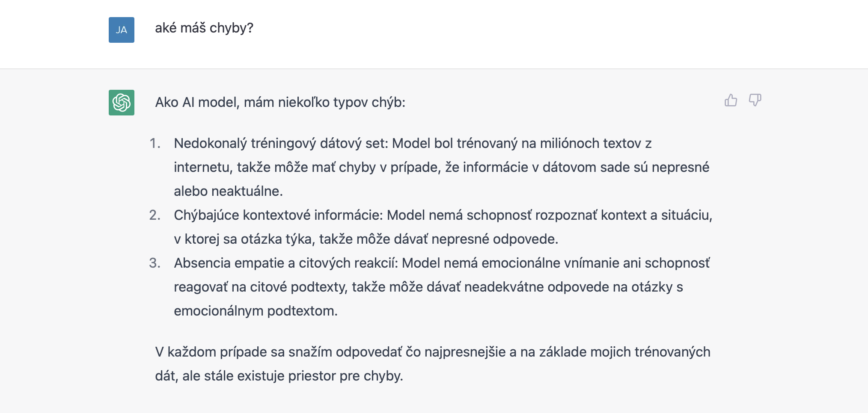This screenshot has height=413, width=868.
Task: Click the thumbs down icon
Action: point(755,100)
